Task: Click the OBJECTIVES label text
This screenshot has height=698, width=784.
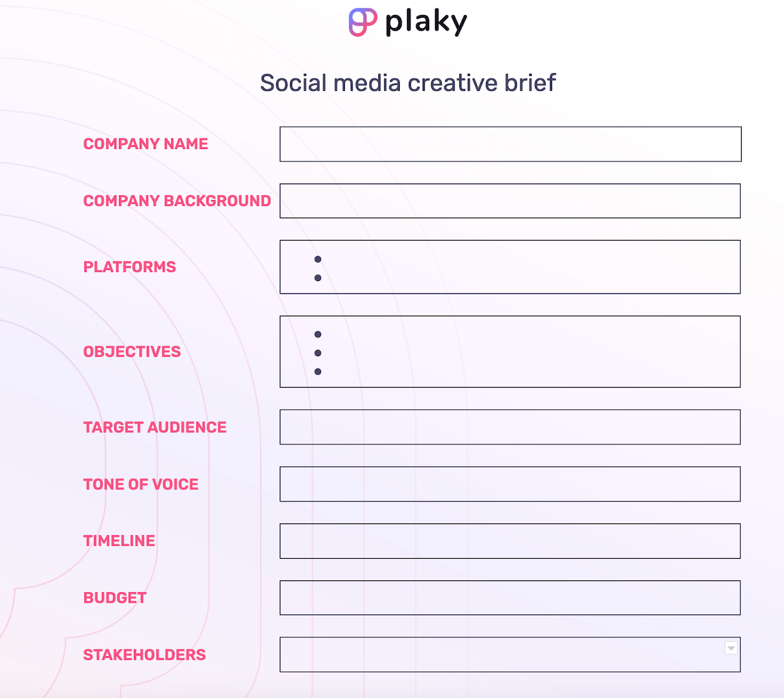Action: [x=132, y=352]
